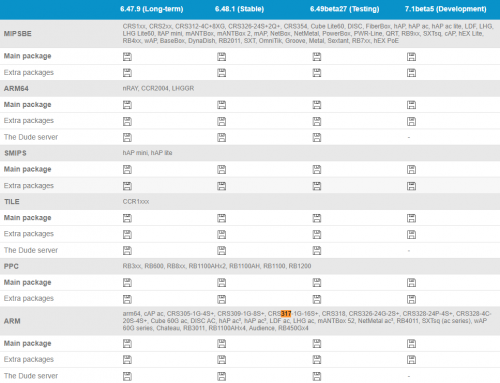This screenshot has width=500, height=383.
Task: Click the 7.1beta5 (Development) column header
Action: coord(446,9)
